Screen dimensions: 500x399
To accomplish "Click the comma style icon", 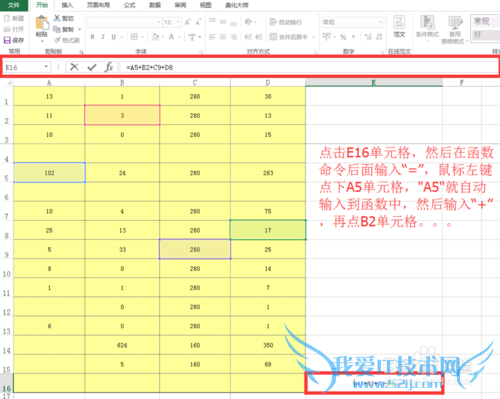I will point(353,37).
